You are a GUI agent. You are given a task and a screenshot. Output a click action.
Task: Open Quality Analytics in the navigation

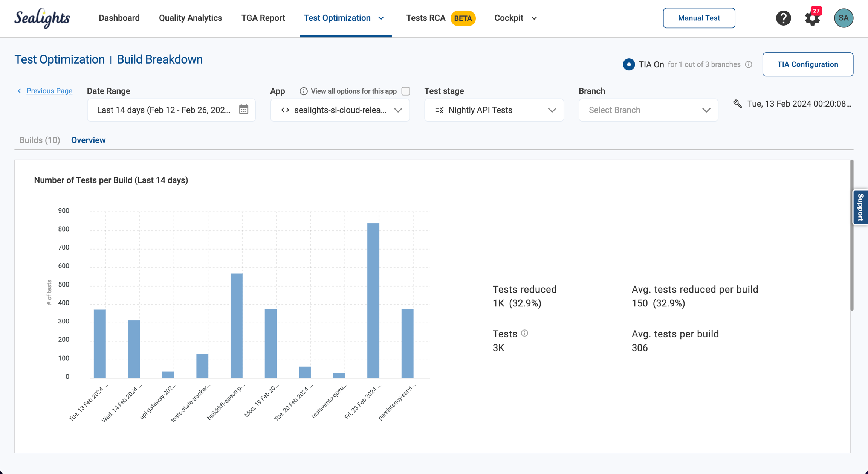(x=190, y=18)
